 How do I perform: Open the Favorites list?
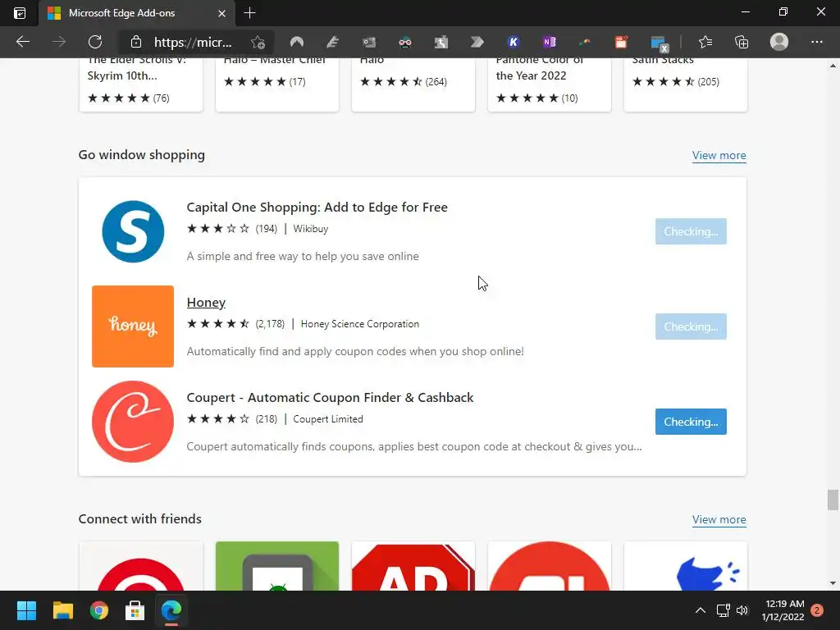705,42
